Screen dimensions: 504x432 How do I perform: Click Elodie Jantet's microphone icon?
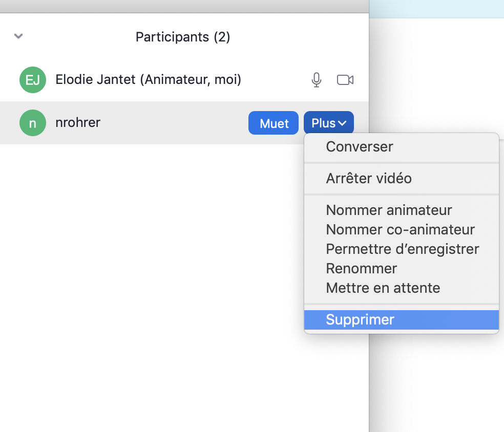[317, 80]
